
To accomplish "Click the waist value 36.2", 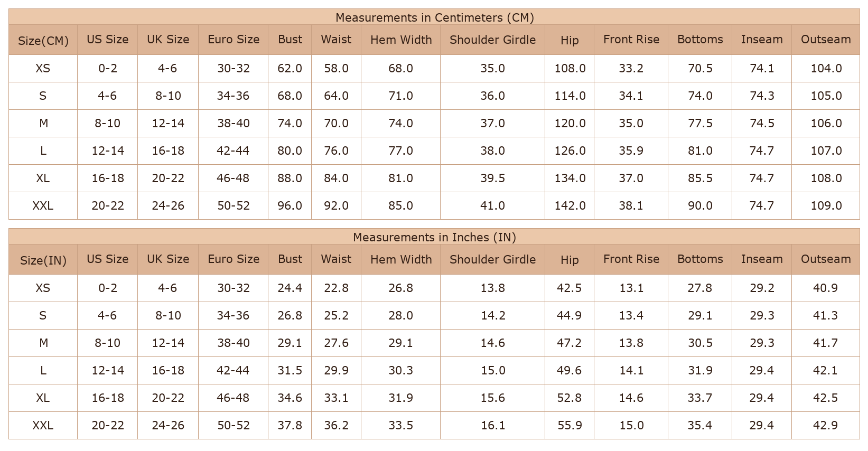I will (x=336, y=425).
